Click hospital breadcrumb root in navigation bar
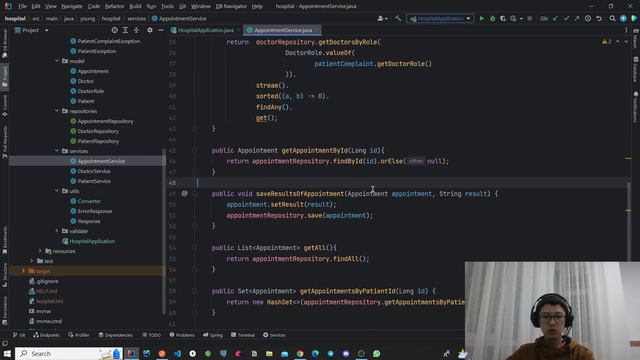The width and height of the screenshot is (640, 360). pos(15,18)
